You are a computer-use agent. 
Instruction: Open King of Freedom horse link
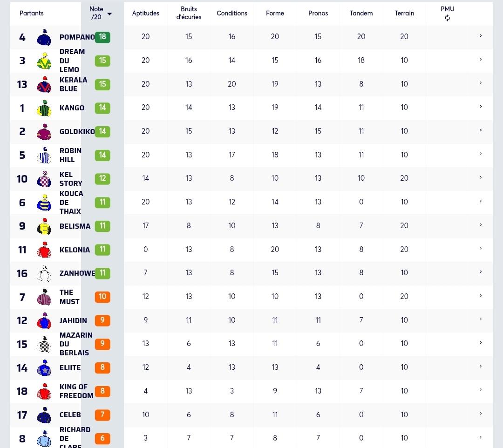(x=76, y=391)
